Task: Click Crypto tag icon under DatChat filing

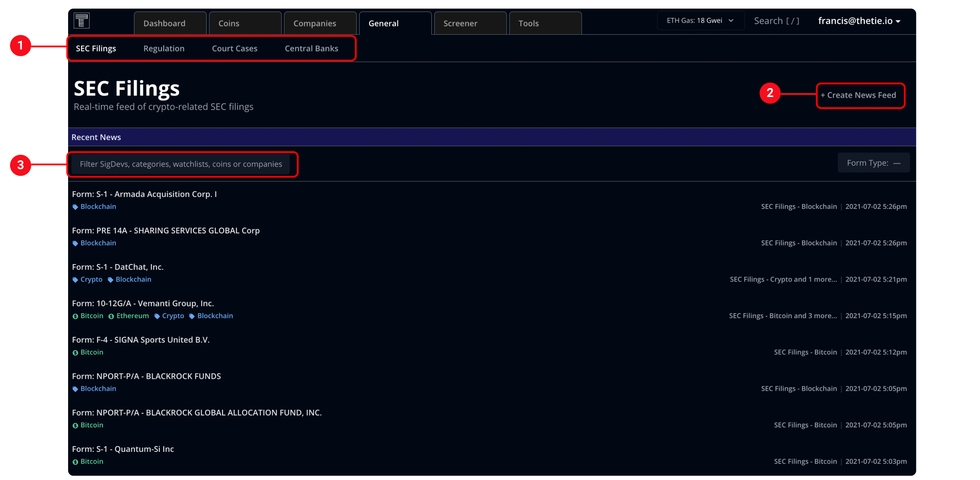Action: point(75,280)
